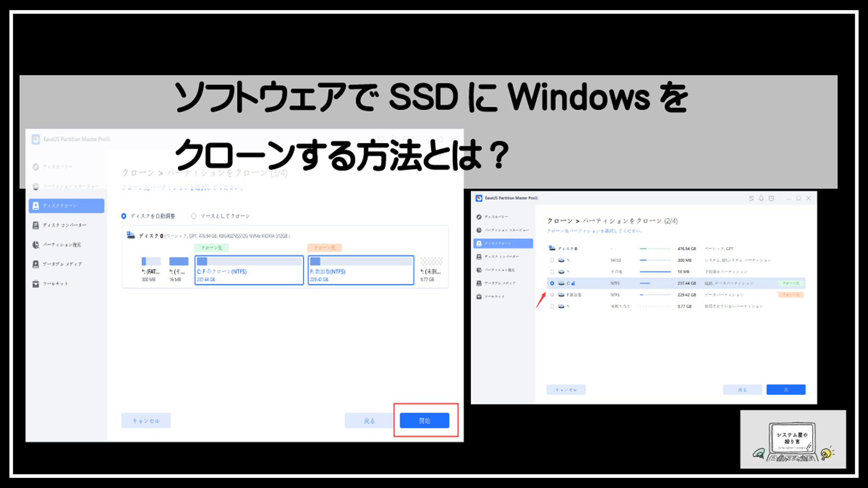Click 開始 button to start cloning
Screen dimensions: 868x488
pos(425,421)
